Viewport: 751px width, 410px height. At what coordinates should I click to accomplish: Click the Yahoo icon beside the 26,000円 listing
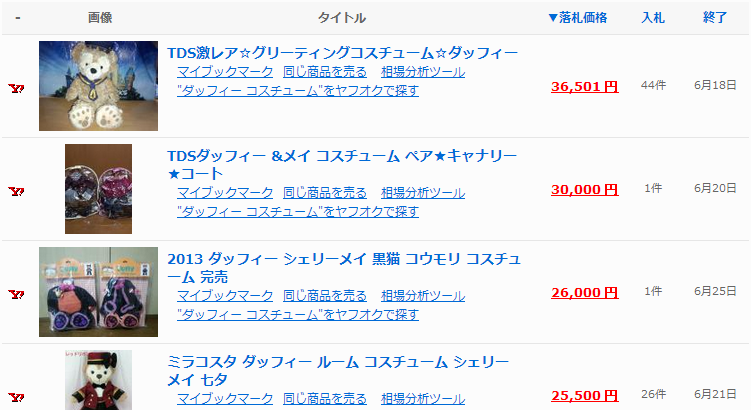pos(16,294)
